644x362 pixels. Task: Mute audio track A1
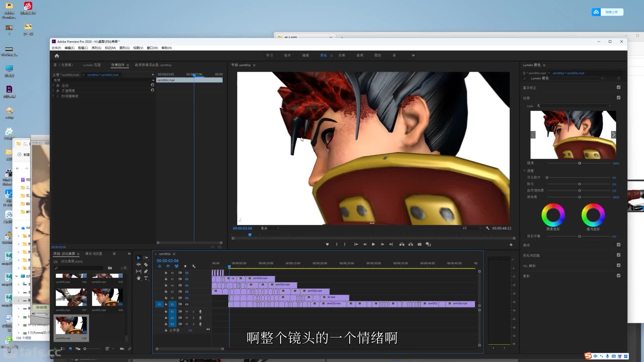click(x=187, y=311)
